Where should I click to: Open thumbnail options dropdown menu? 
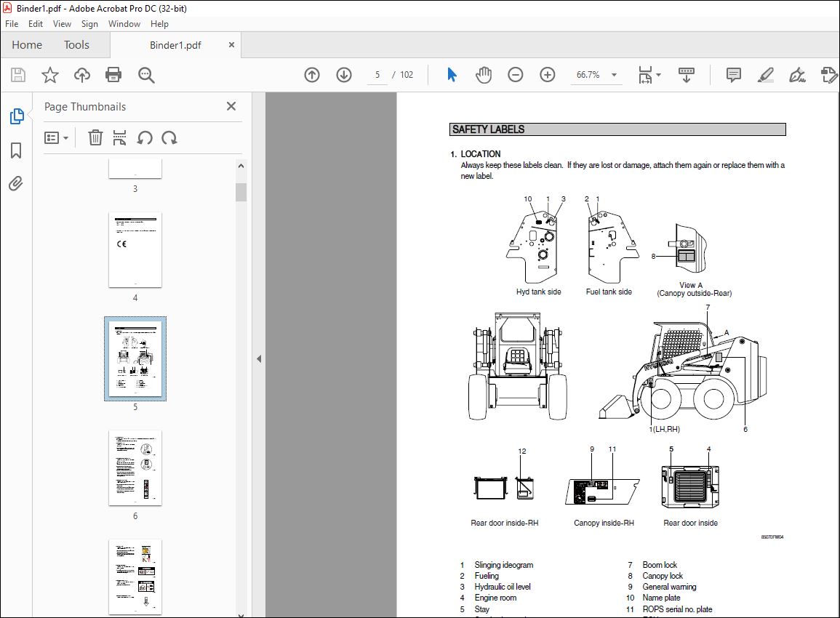click(x=56, y=137)
